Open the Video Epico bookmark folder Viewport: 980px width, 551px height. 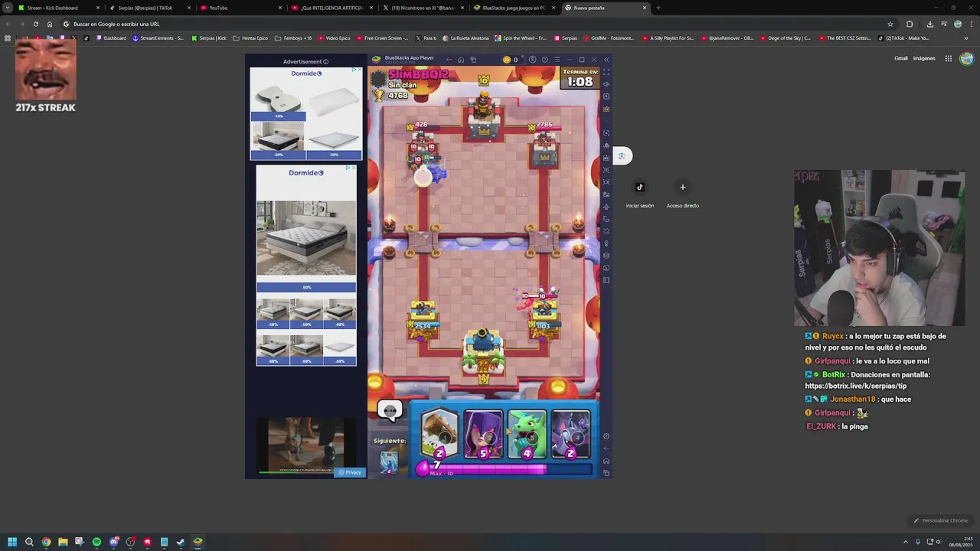click(334, 37)
